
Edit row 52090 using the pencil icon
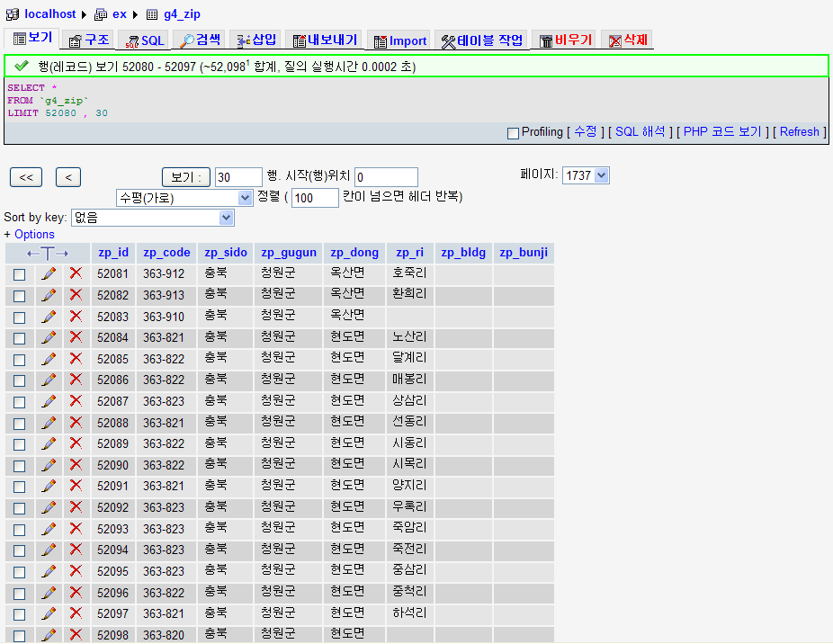[49, 465]
